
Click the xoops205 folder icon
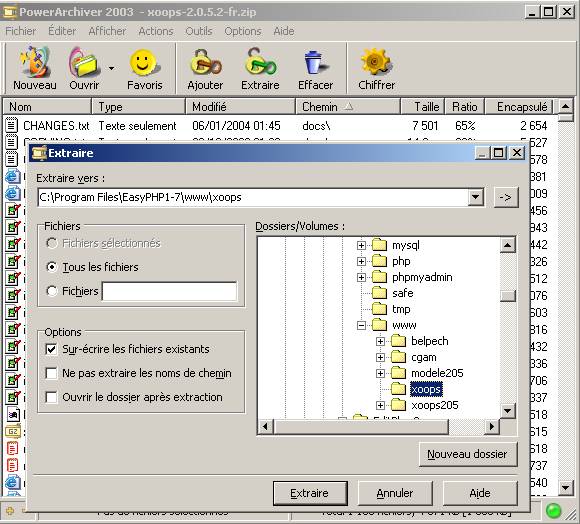(398, 405)
